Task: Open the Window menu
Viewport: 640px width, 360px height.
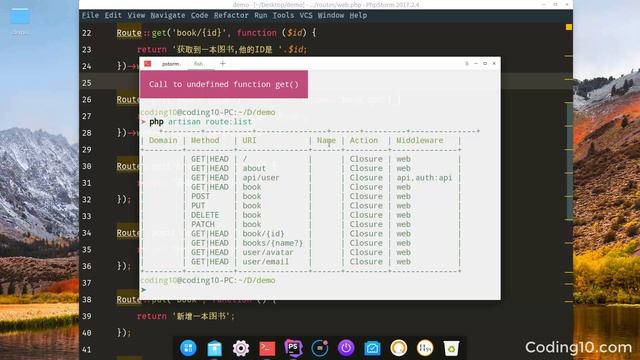Action: pos(331,15)
